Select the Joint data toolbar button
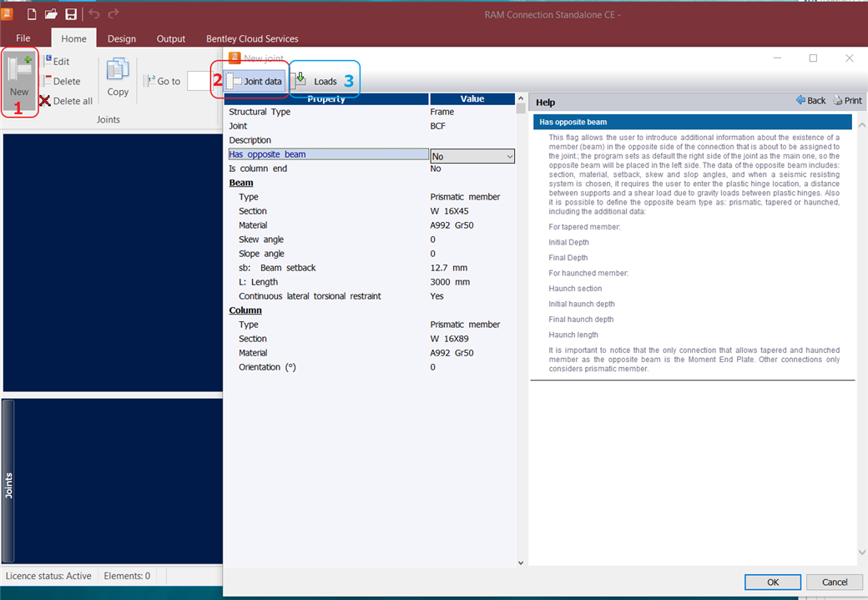Image resolution: width=868 pixels, height=600 pixels. tap(256, 81)
